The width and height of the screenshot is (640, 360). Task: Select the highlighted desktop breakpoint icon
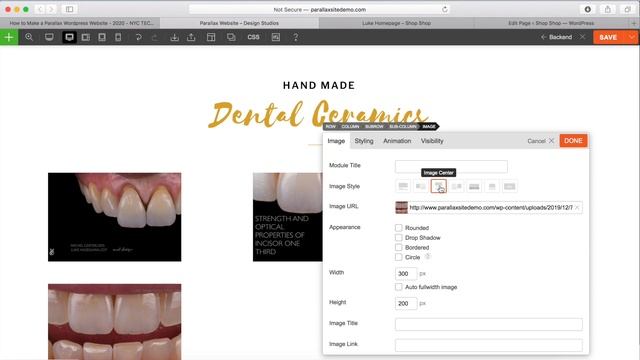69,37
